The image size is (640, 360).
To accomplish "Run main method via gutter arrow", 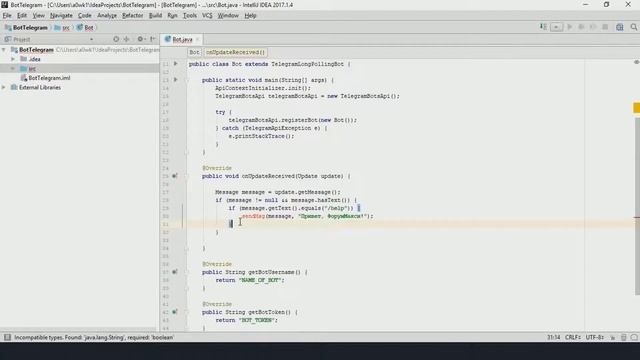I will [x=176, y=80].
